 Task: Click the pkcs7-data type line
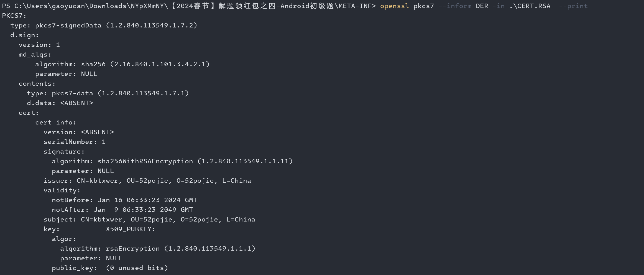[x=108, y=93]
